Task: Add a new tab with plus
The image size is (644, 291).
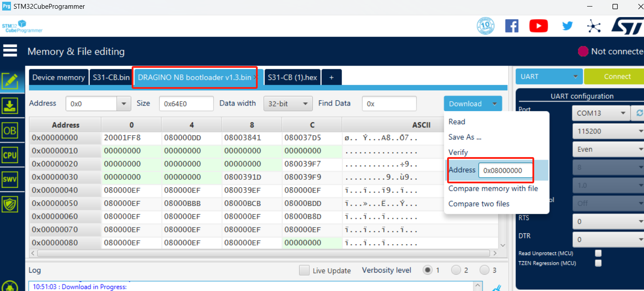Action: (x=332, y=77)
